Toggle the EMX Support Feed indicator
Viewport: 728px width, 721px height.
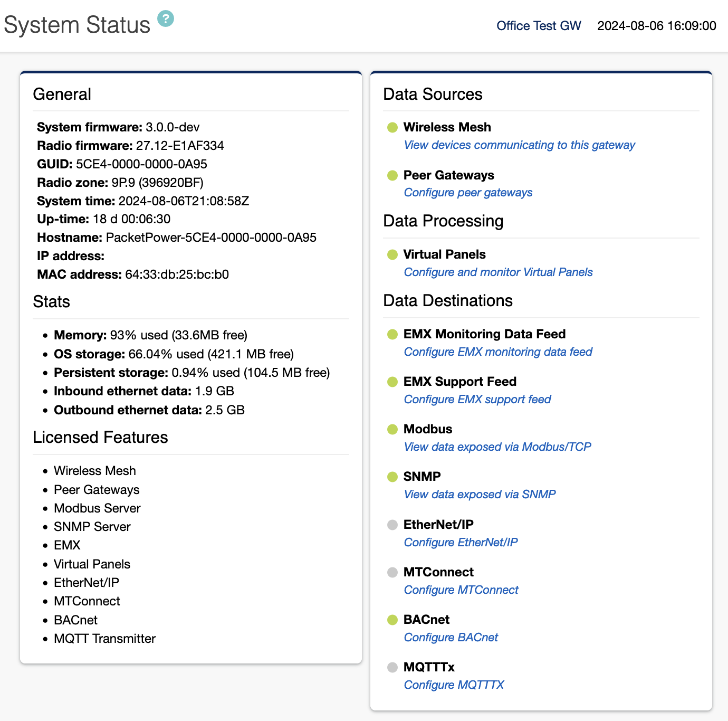(392, 382)
